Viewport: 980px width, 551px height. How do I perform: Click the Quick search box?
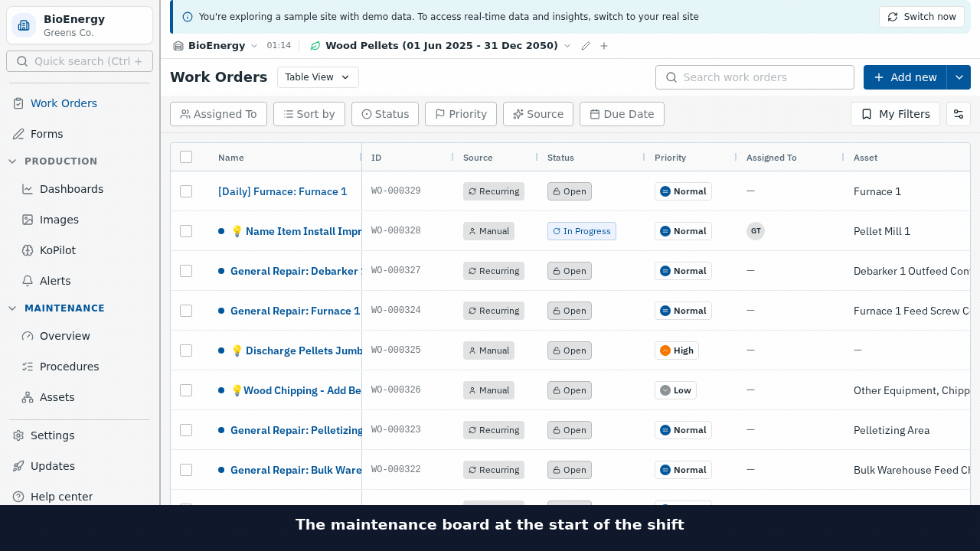(x=80, y=61)
